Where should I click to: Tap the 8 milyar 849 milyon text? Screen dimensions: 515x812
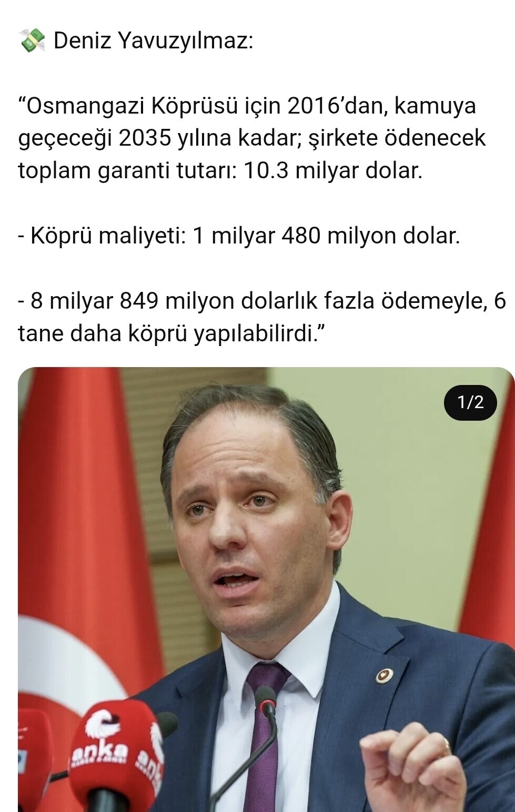(x=133, y=301)
